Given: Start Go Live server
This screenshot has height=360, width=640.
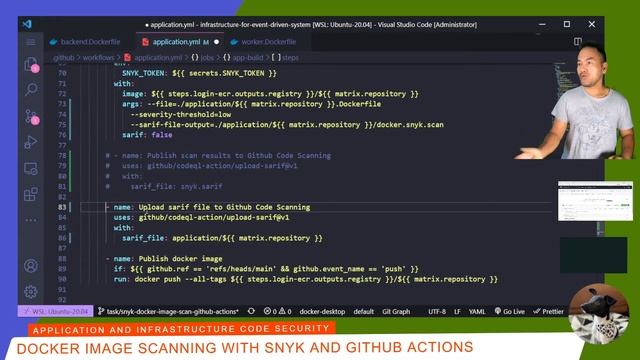Looking at the screenshot, I should pyautogui.click(x=509, y=311).
